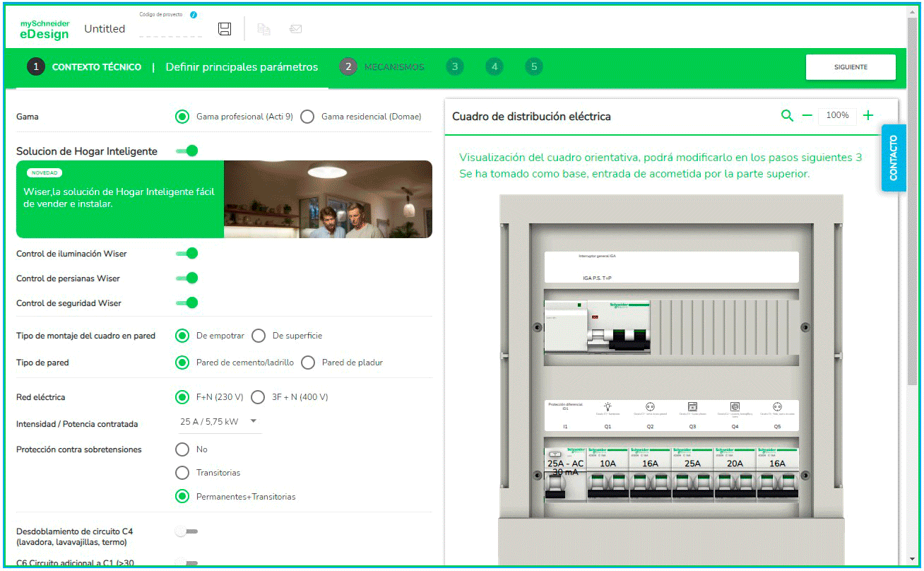Screen dimensions: 924x571
Task: Select Gama profesional (Acti 9) option
Action: click(x=182, y=117)
